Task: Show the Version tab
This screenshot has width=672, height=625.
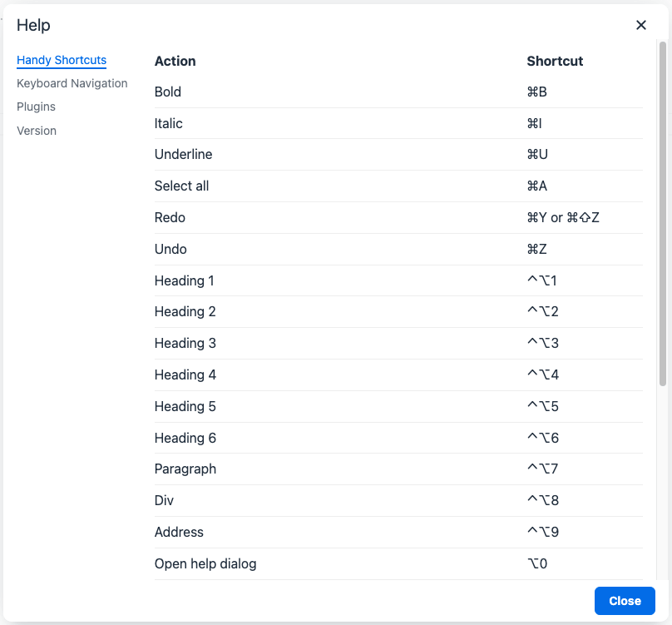Action: pos(37,131)
